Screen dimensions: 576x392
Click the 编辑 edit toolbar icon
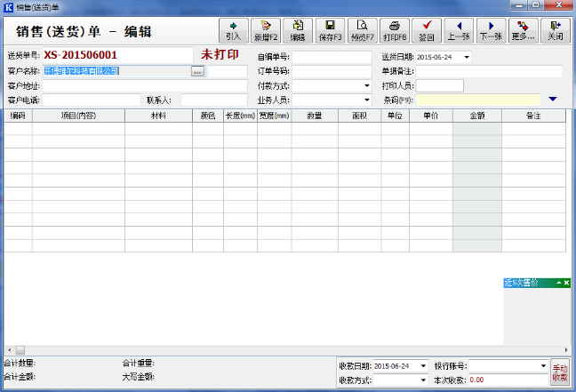(x=298, y=31)
